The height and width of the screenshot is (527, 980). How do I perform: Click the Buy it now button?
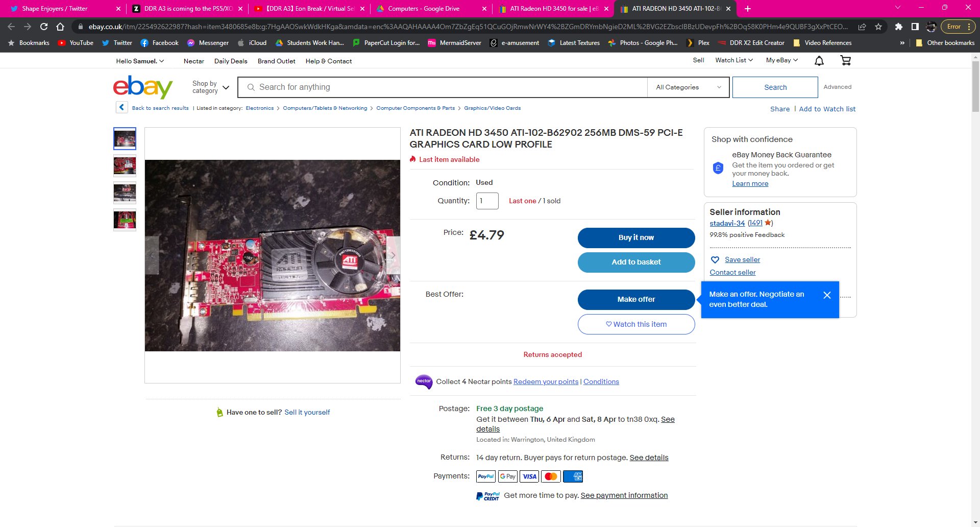636,237
